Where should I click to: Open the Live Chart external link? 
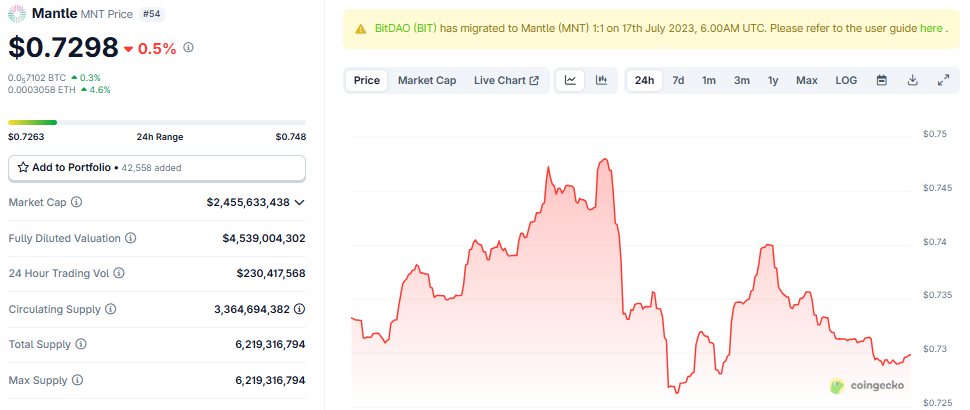[506, 80]
